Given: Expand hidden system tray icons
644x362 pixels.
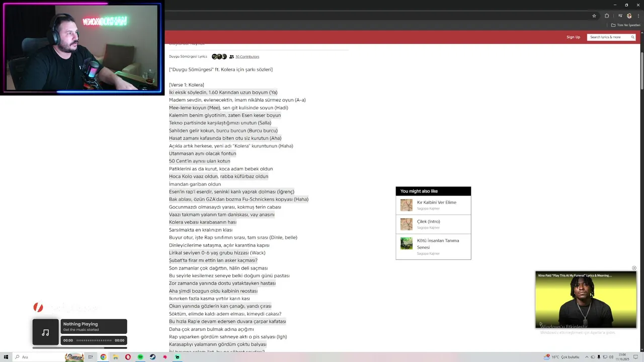Looking at the screenshot, I should point(586,357).
